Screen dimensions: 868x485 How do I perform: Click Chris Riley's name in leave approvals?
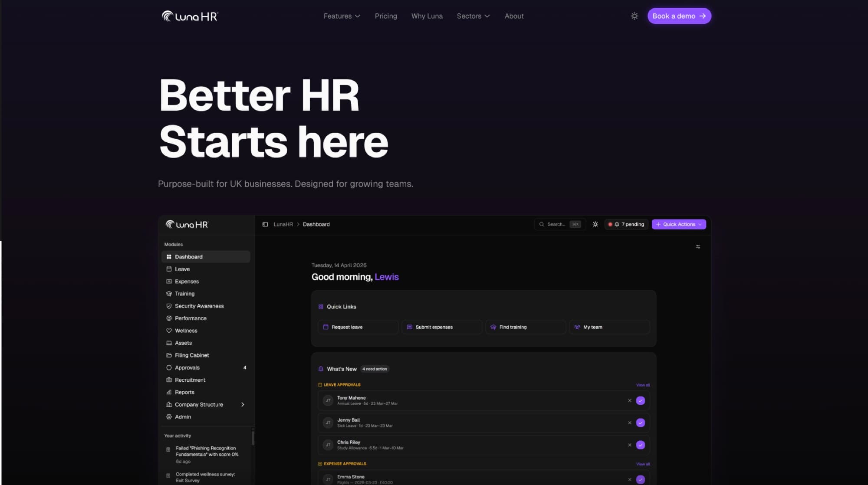pos(349,442)
